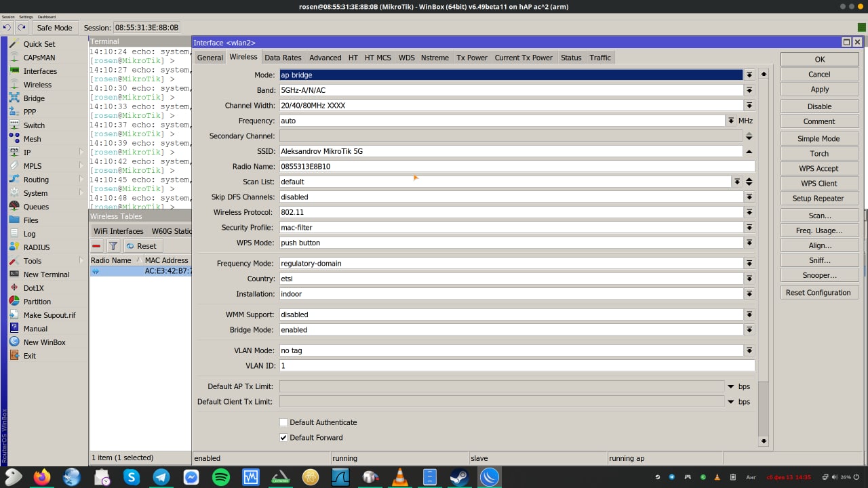Image resolution: width=868 pixels, height=488 pixels.
Task: Switch to the Status tab
Action: tap(571, 58)
